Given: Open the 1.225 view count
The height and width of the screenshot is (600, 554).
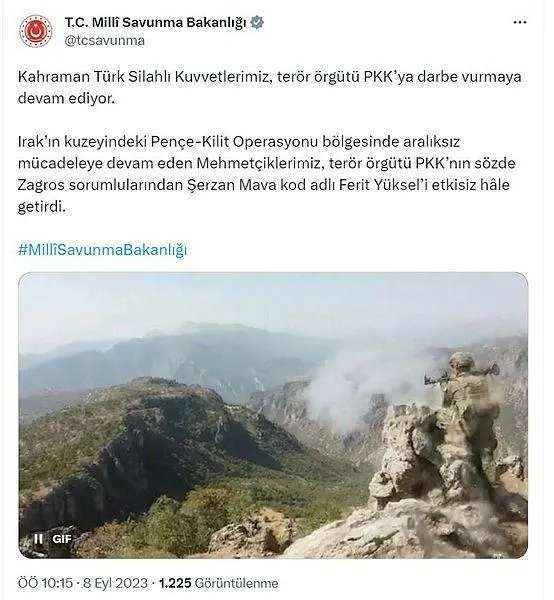Looking at the screenshot, I should coord(175,583).
